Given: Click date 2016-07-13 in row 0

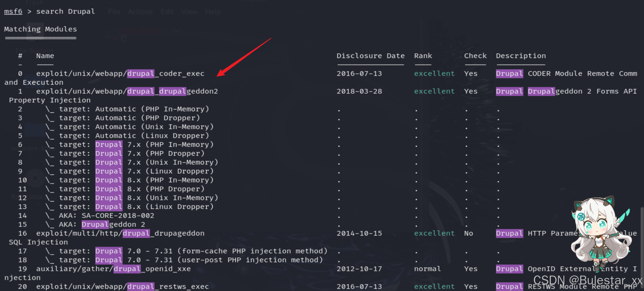Looking at the screenshot, I should pyautogui.click(x=359, y=74).
